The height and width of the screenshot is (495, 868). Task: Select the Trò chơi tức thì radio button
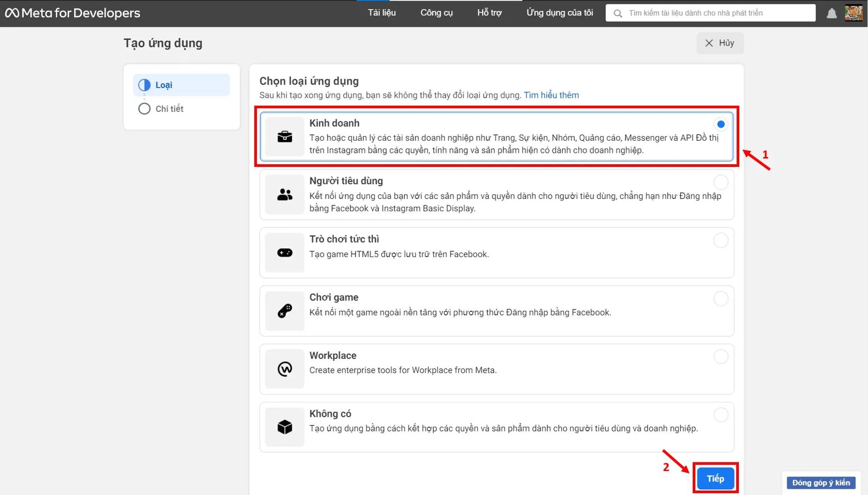click(721, 240)
